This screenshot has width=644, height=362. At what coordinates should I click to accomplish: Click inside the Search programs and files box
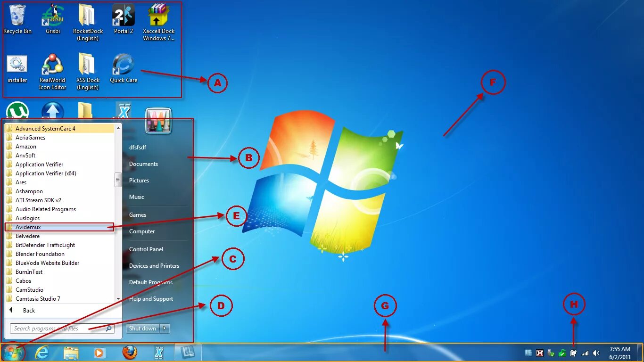coord(61,328)
